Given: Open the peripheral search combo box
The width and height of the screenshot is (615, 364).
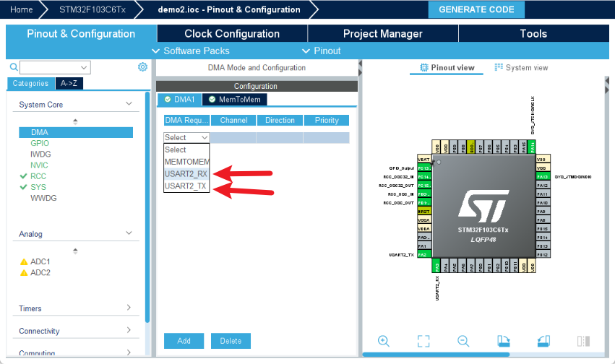Looking at the screenshot, I should 55,67.
